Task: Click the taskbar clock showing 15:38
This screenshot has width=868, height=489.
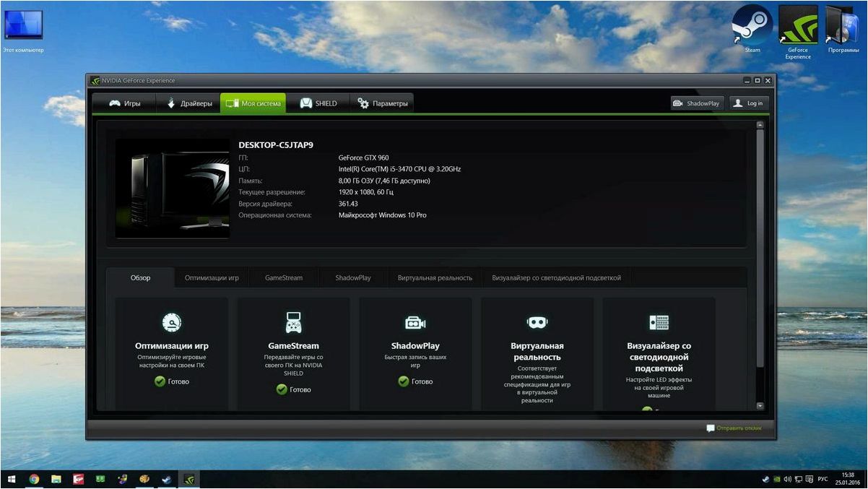Action: 848,479
